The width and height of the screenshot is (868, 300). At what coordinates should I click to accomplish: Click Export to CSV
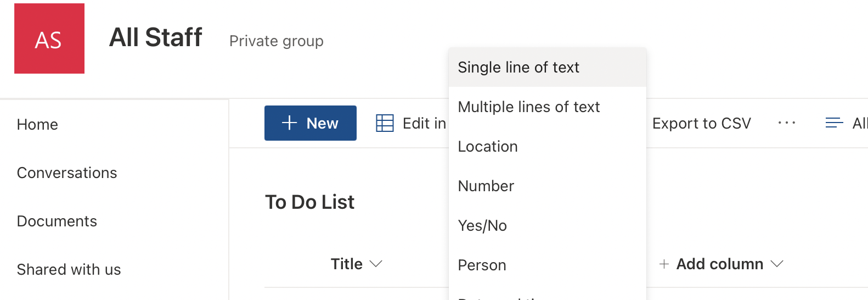click(701, 124)
